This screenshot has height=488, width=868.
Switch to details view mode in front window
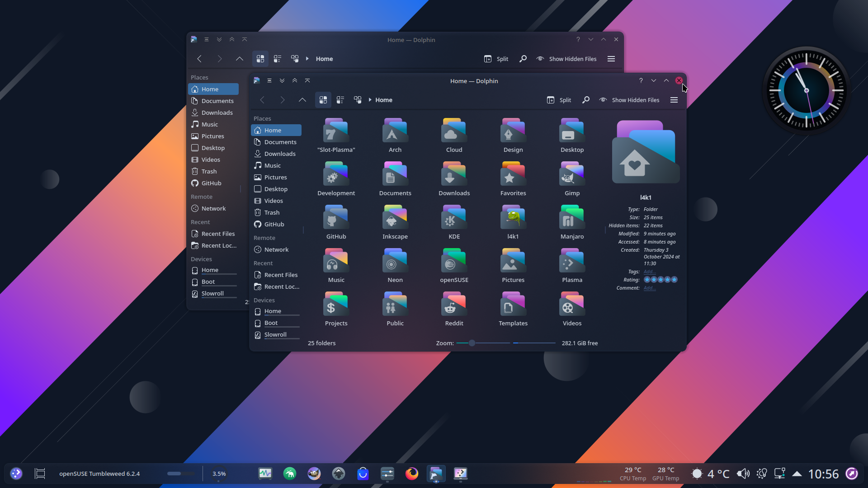[358, 100]
